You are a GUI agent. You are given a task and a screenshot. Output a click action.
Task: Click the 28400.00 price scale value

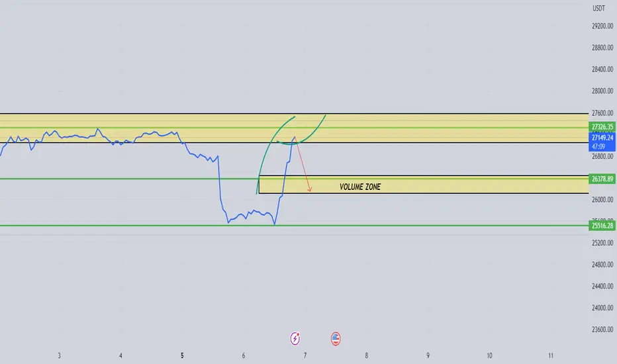coord(602,69)
